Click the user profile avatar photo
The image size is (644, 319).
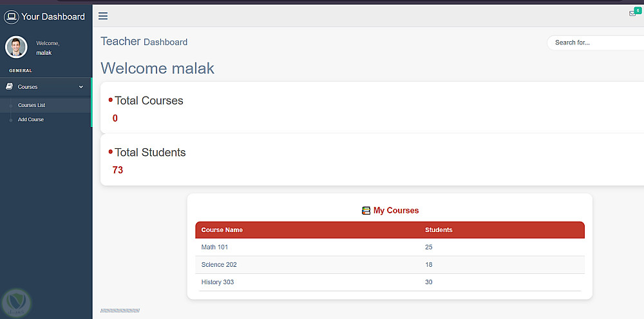[x=16, y=47]
